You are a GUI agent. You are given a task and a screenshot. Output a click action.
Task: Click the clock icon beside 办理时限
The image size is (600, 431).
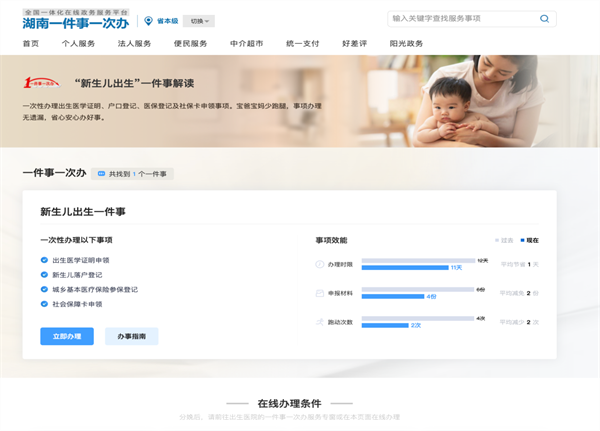(x=319, y=264)
